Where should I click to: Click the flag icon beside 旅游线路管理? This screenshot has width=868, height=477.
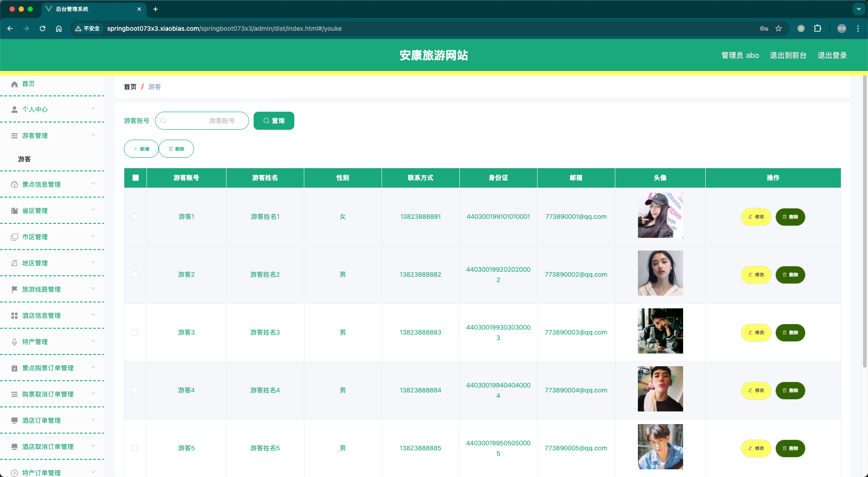(x=14, y=289)
